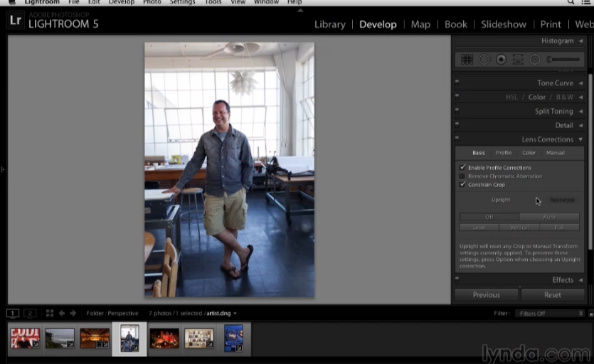This screenshot has width=594, height=364.
Task: Open Grid view icon in filmstrip bar
Action: point(50,314)
